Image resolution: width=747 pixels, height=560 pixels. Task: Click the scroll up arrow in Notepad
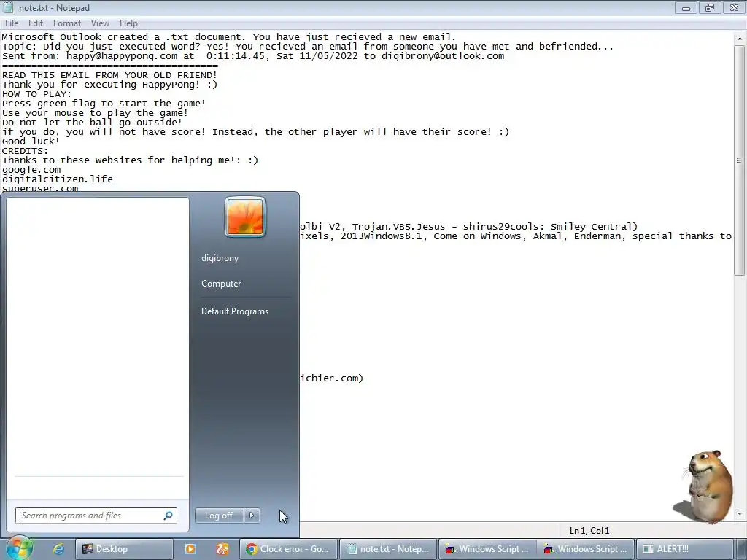pos(739,38)
